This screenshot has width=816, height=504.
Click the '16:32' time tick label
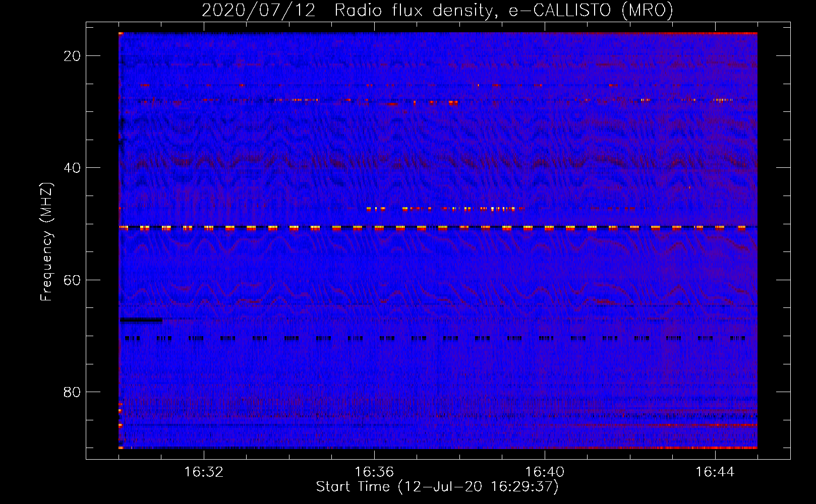[204, 472]
